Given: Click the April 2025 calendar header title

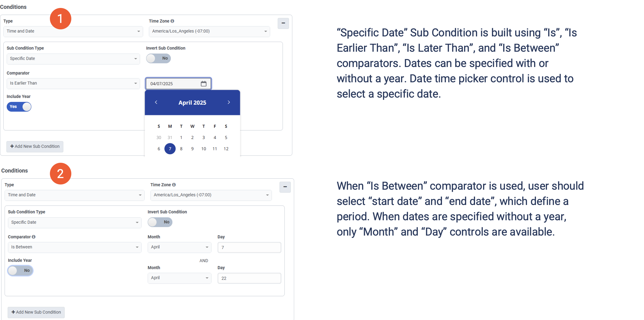Looking at the screenshot, I should 192,102.
